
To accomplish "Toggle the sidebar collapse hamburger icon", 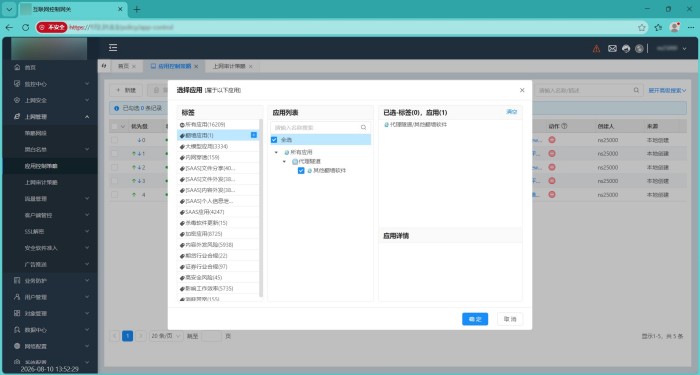I will coord(113,47).
